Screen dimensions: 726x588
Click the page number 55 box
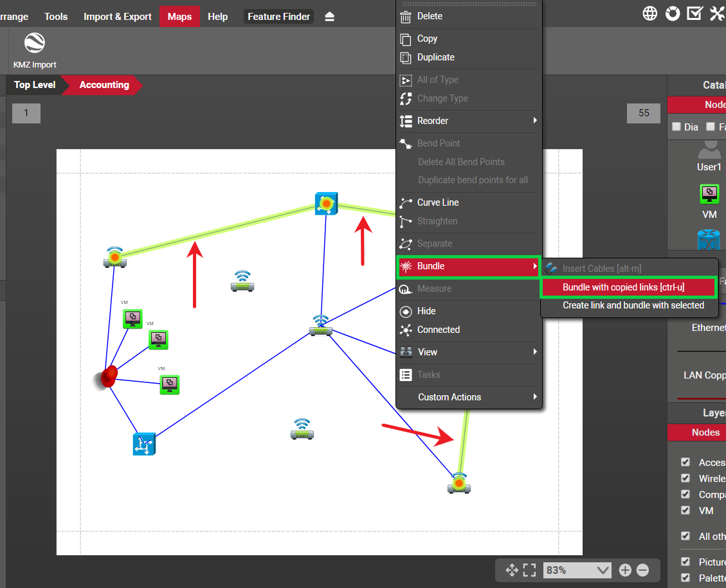(x=644, y=113)
